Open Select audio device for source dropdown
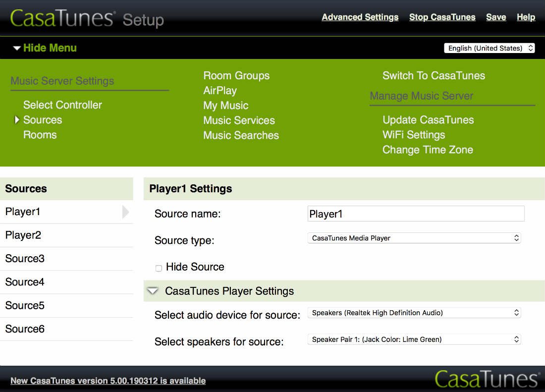The image size is (545, 392). tap(414, 313)
